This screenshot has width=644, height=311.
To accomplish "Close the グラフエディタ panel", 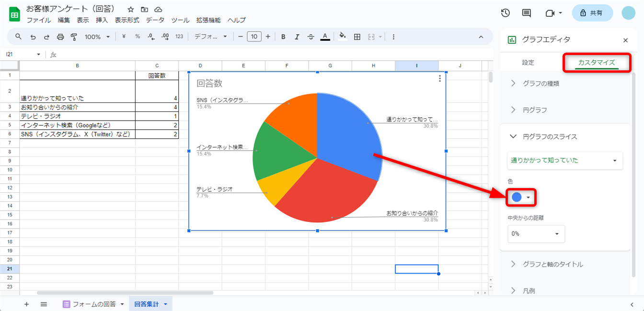I will point(626,40).
